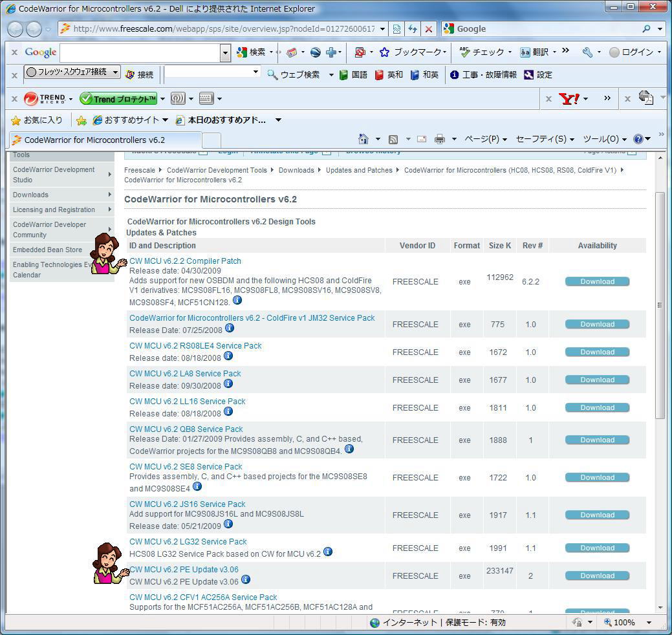The image size is (672, 635).
Task: Click the Google toolbar 検索 search button
Action: click(x=252, y=52)
